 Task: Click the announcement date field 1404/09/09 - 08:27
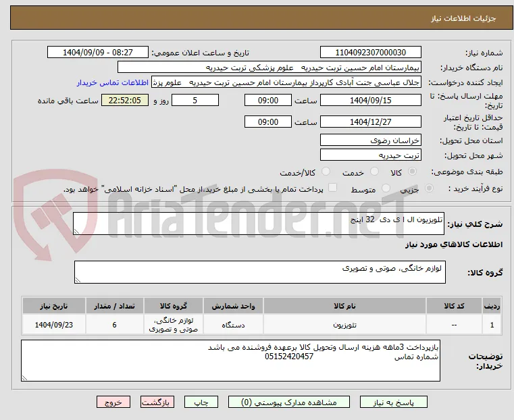tap(98, 53)
